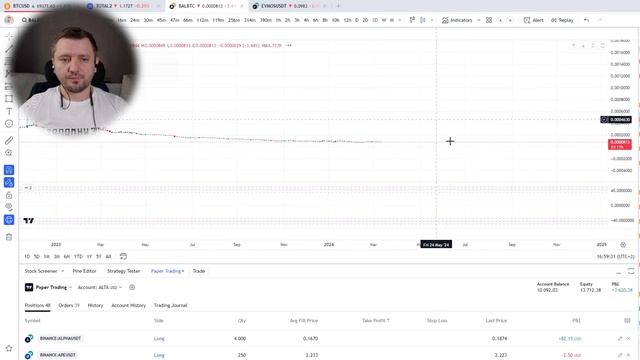The width and height of the screenshot is (640, 360).
Task: Open the emoji icons tool
Action: (9, 124)
